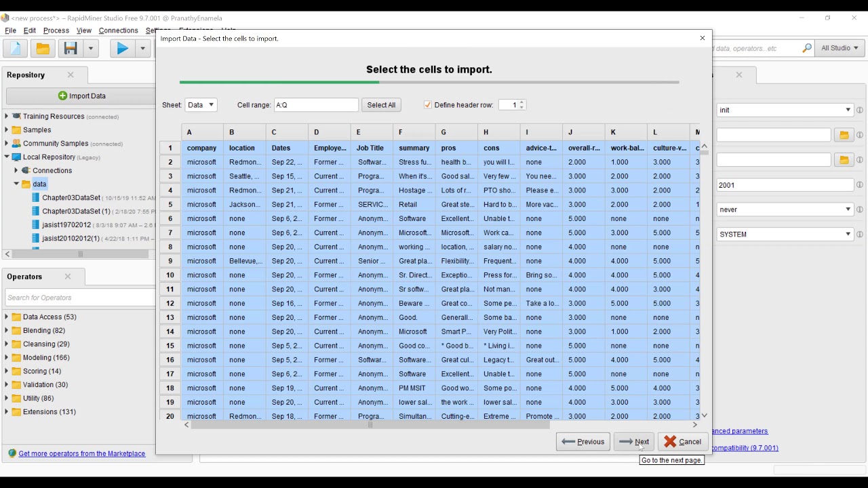Open the Sheet dropdown showing Data
868x488 pixels.
pyautogui.click(x=201, y=105)
